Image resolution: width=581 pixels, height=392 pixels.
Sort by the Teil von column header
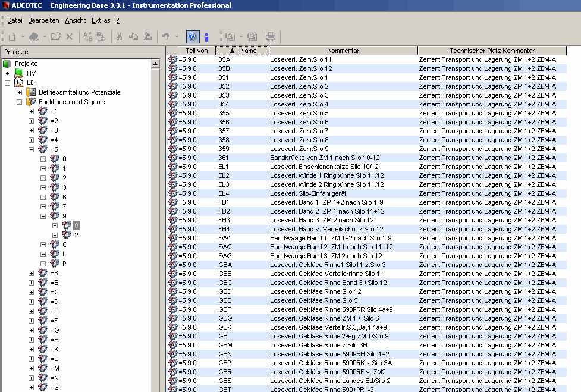point(197,51)
